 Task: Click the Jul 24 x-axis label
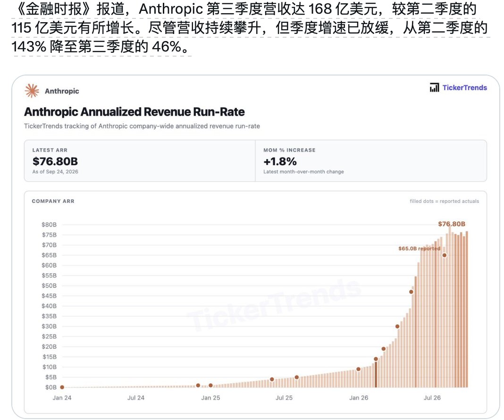[x=136, y=398]
